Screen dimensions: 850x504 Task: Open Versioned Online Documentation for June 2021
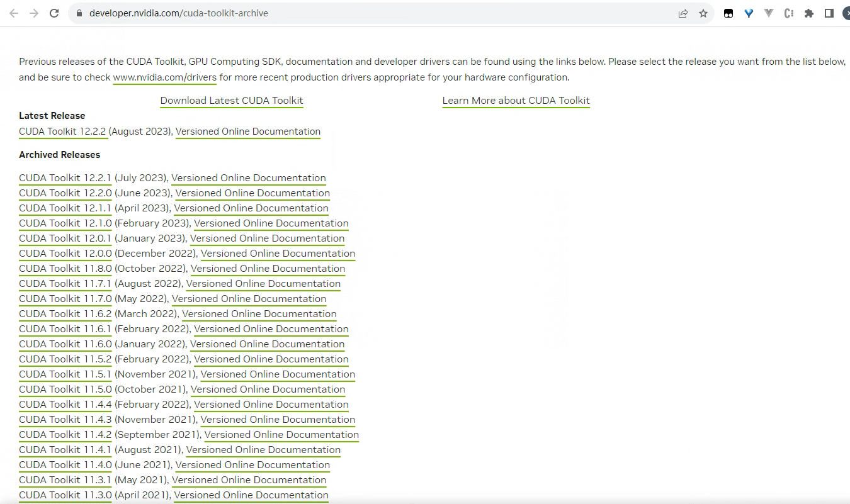[252, 465]
